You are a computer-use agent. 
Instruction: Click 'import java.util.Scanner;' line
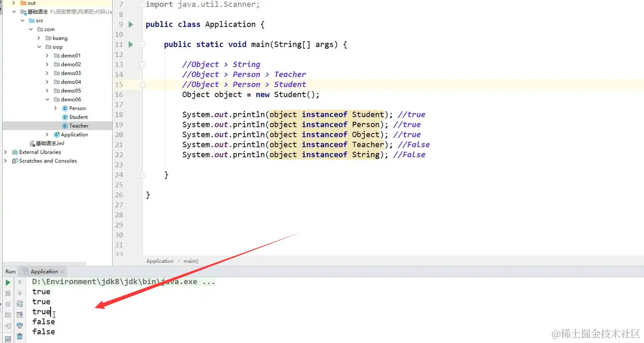coord(203,4)
